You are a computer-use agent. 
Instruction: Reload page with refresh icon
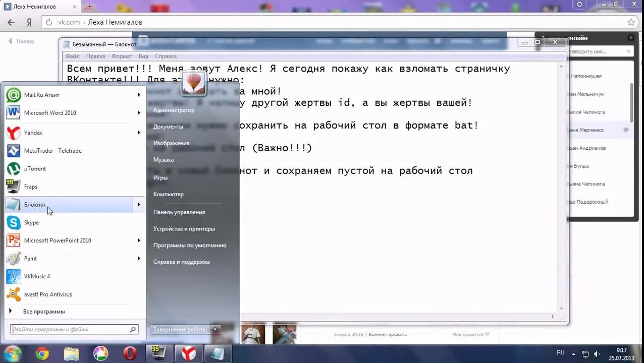[49, 22]
